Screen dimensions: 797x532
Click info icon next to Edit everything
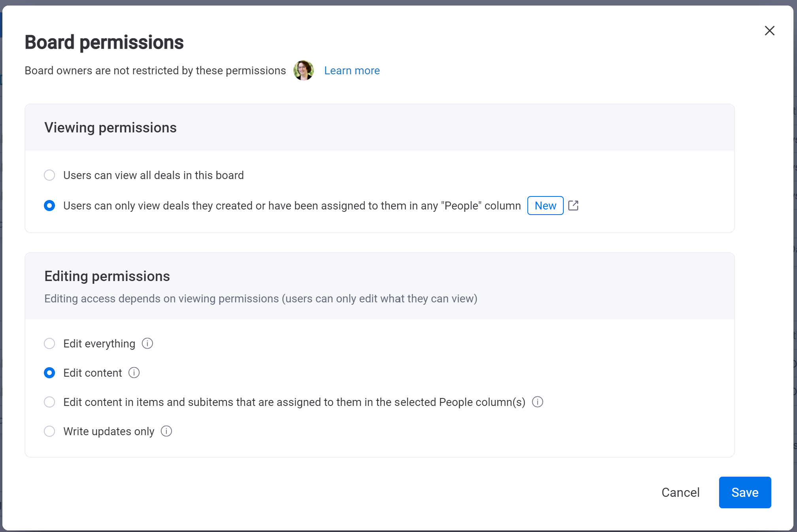point(147,343)
